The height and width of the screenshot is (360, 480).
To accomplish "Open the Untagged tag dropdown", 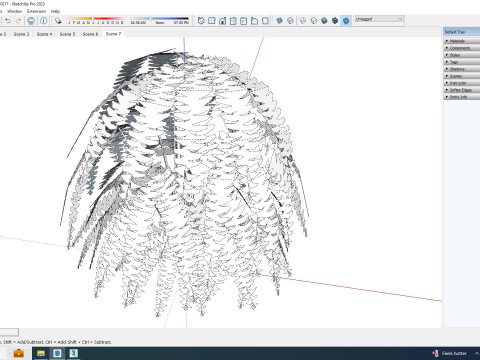I will pyautogui.click(x=379, y=19).
